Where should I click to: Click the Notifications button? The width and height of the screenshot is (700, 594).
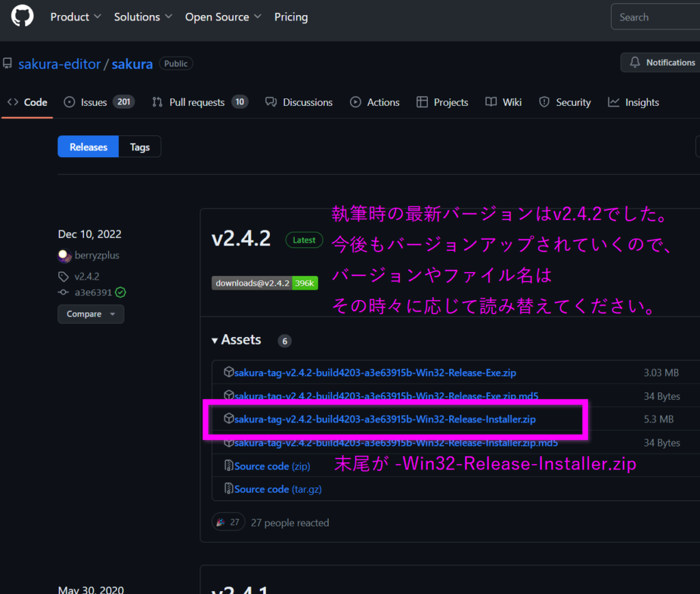click(660, 62)
